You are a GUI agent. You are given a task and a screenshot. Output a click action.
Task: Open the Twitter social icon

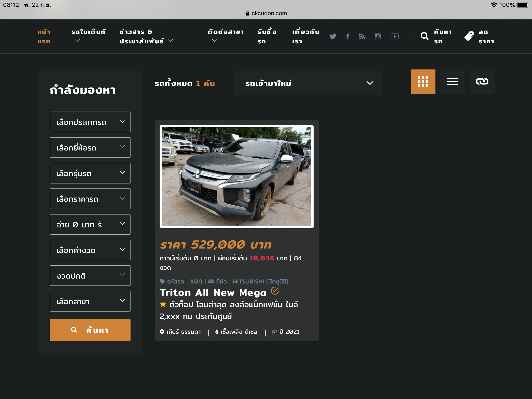tap(333, 36)
